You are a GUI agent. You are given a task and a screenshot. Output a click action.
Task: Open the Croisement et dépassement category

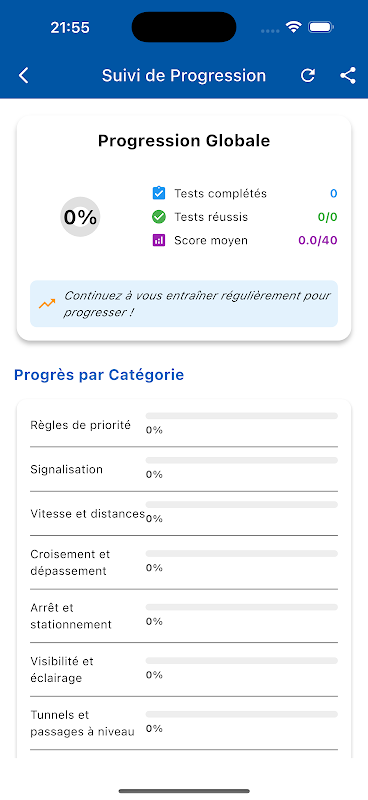click(x=184, y=562)
